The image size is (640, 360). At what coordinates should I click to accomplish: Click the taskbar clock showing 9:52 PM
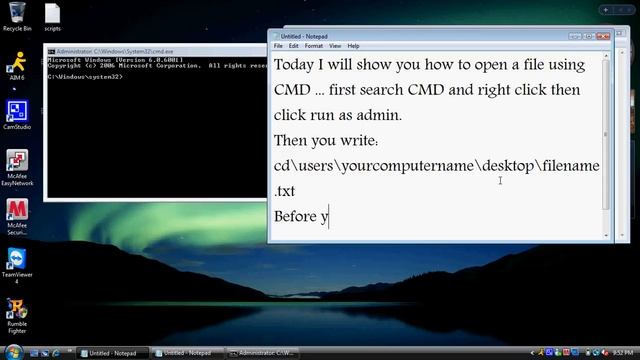(623, 353)
